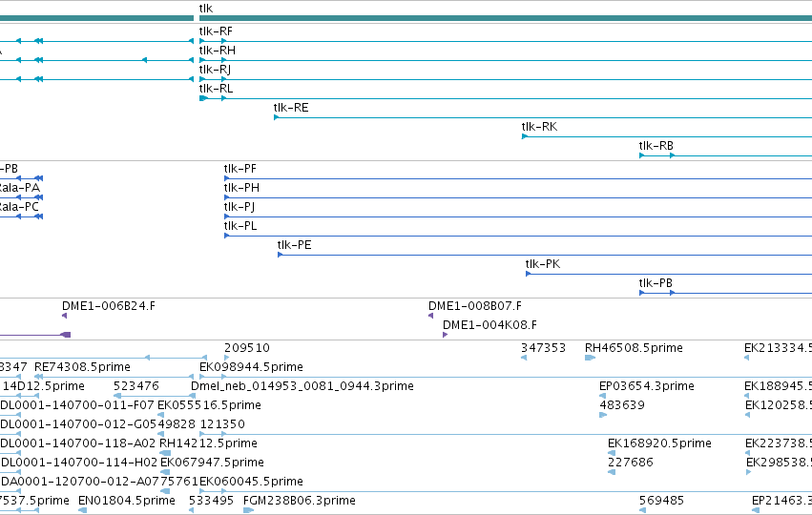The width and height of the screenshot is (812, 515).
Task: Select the DL0001-140700-114-H02 label
Action: click(79, 463)
